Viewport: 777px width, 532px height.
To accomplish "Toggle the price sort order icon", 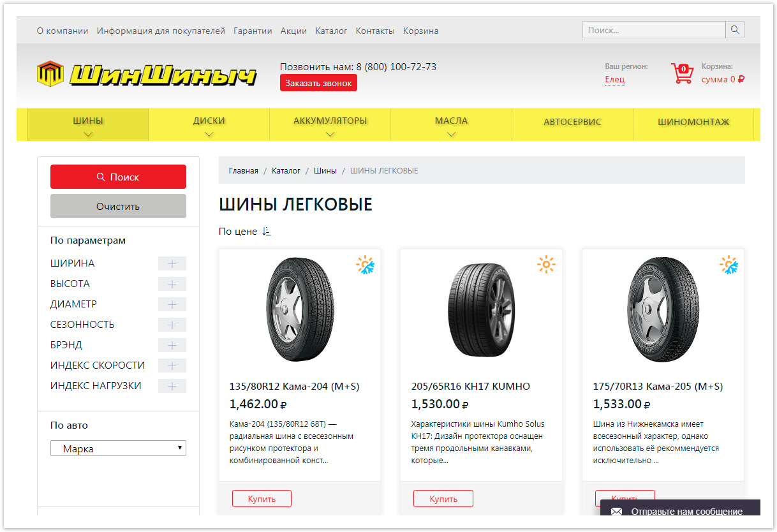I will click(x=267, y=232).
